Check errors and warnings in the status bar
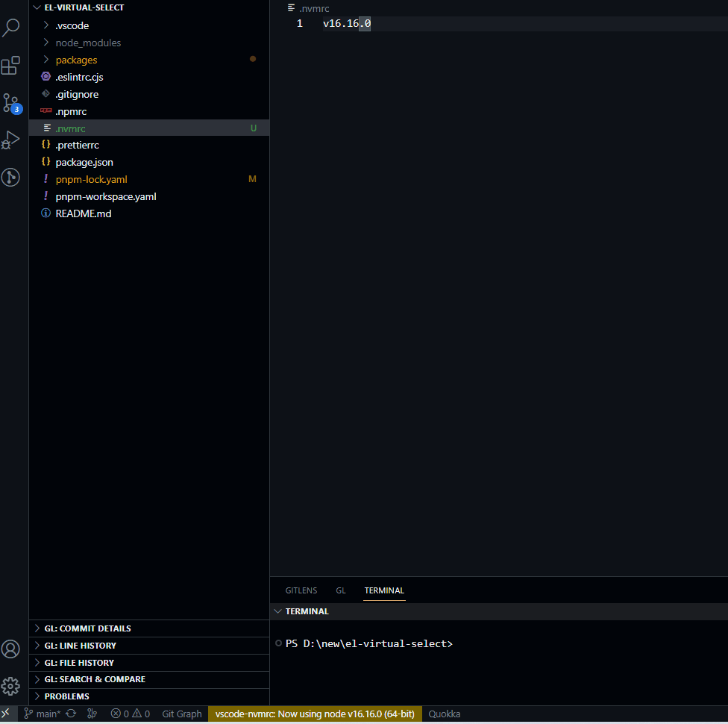Screen dimensions: 728x724 (131, 714)
